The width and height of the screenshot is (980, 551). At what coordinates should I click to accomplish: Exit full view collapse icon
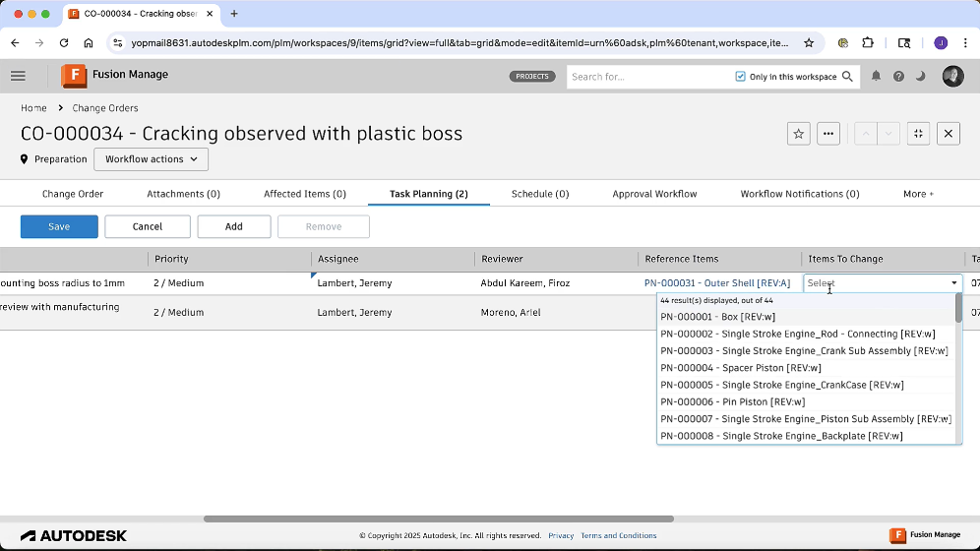918,134
